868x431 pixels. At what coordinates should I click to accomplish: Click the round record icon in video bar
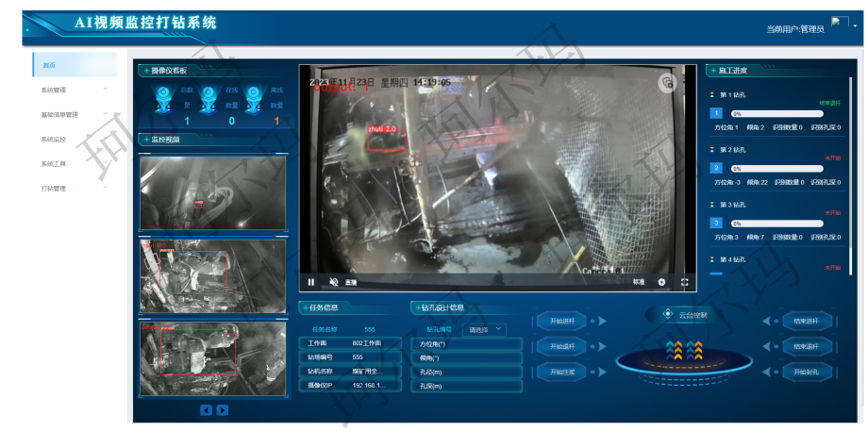(661, 282)
